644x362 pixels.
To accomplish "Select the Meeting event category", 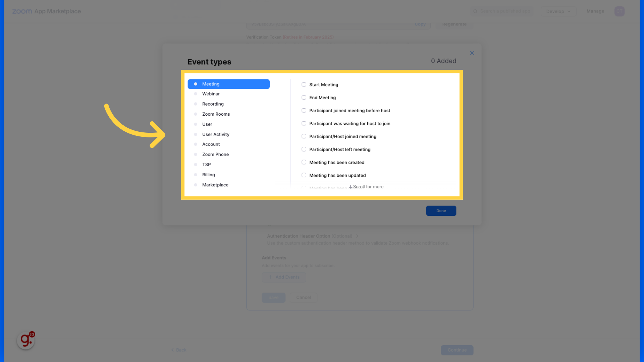I will 228,84.
